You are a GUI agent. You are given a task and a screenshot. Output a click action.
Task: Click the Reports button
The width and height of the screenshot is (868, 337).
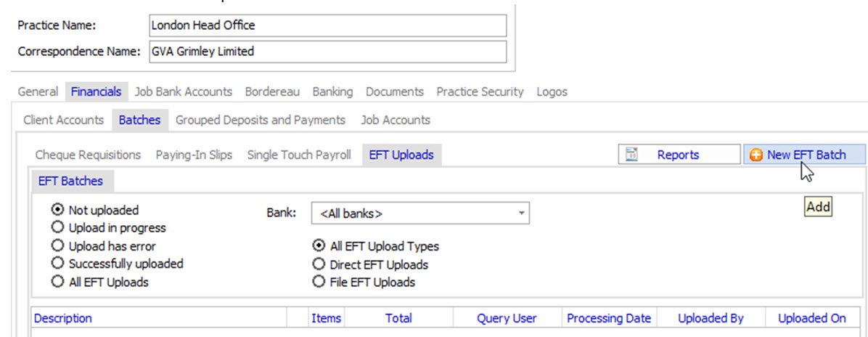point(678,155)
